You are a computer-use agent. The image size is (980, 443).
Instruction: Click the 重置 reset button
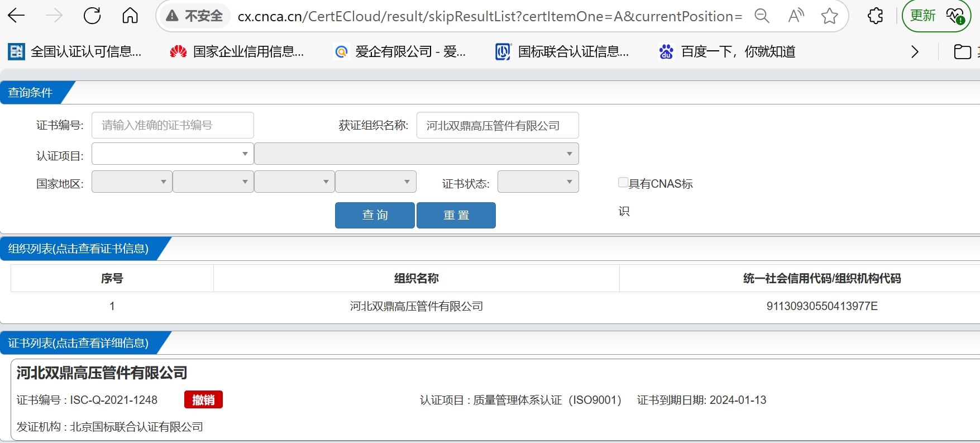click(456, 215)
